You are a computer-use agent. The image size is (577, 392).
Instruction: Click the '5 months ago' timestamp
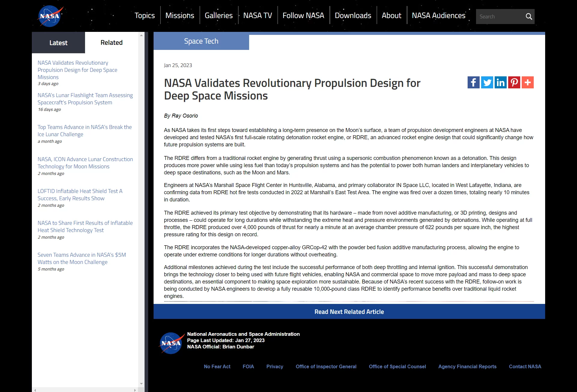[51, 269]
